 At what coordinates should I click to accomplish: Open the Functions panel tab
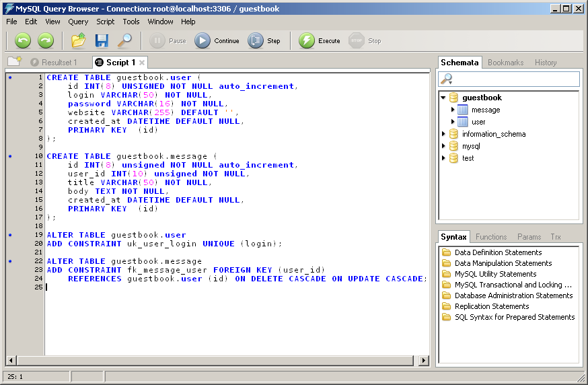coord(491,237)
